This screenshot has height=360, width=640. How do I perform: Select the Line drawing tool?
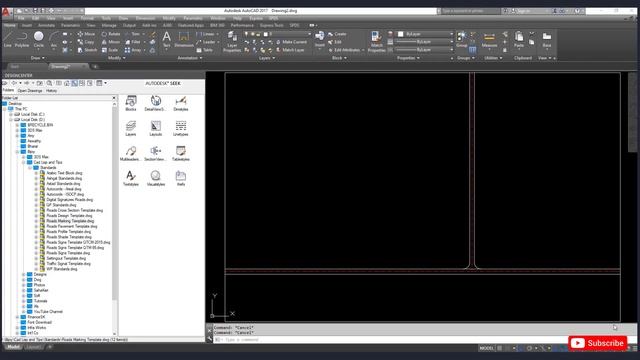pos(8,40)
